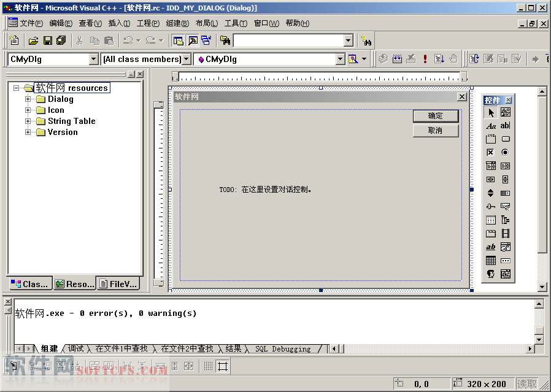Click the 取消 button in dialog
551x392 pixels.
pyautogui.click(x=436, y=131)
